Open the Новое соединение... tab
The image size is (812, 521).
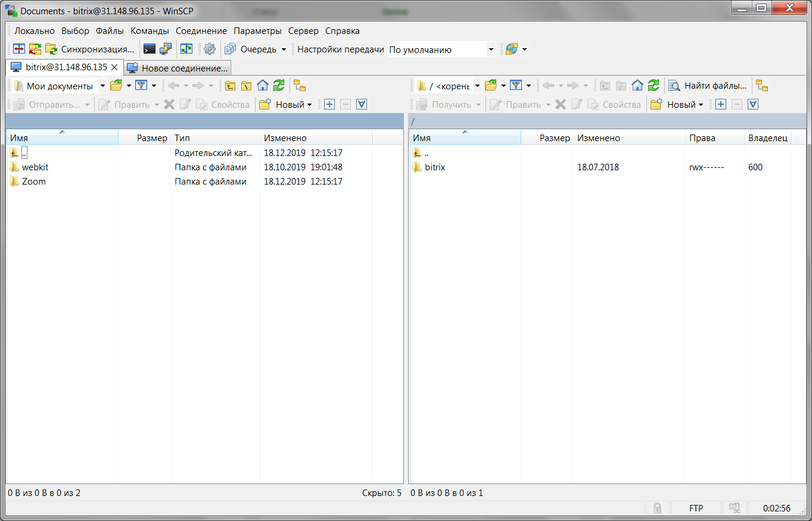[178, 68]
